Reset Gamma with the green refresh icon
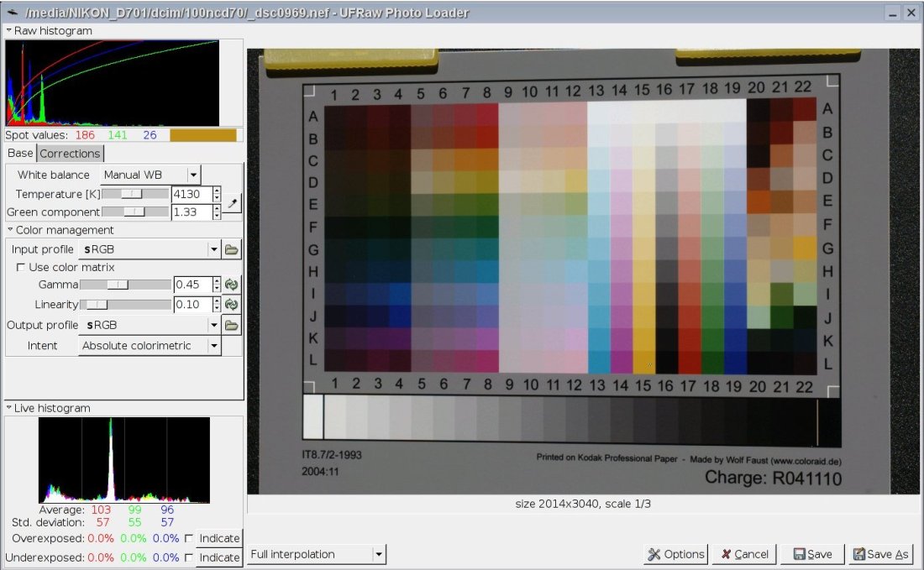924x570 pixels. click(232, 285)
